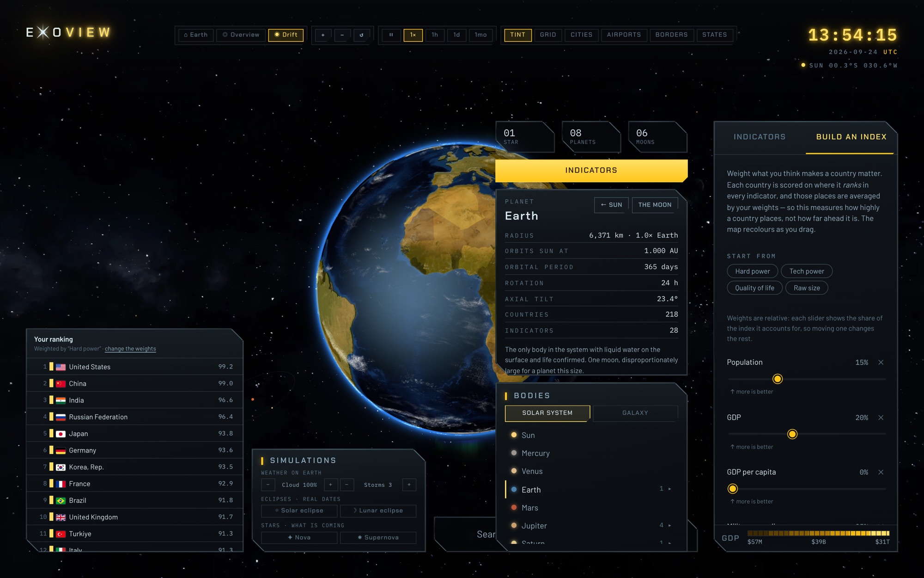Navigate back to SUN

point(611,205)
